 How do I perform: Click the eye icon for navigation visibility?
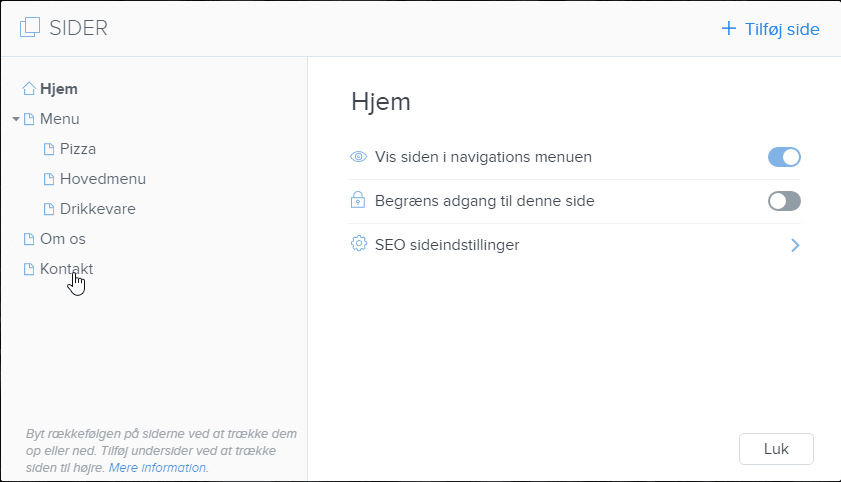[x=359, y=157]
